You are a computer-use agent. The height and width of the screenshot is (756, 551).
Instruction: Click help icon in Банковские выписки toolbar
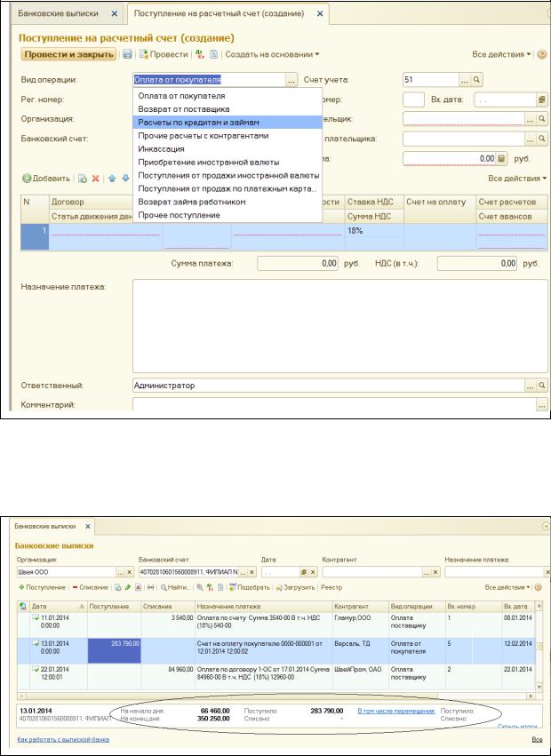click(x=539, y=588)
